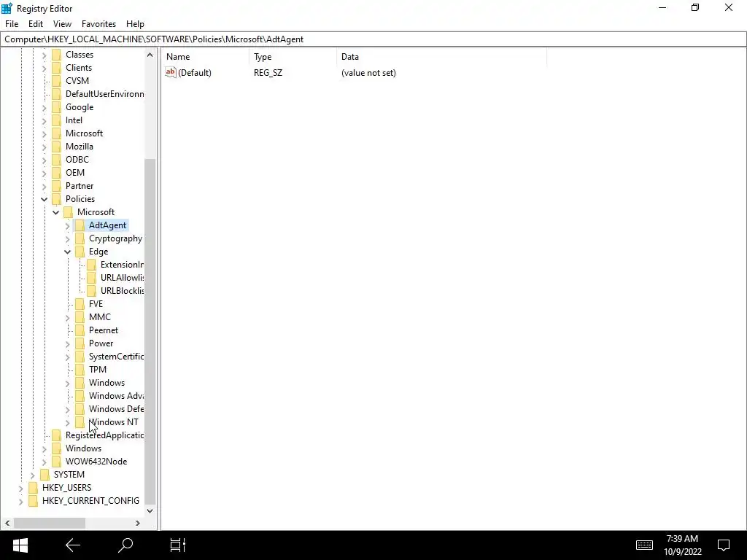Collapse the Policies key
This screenshot has height=560, width=747.
(44, 199)
